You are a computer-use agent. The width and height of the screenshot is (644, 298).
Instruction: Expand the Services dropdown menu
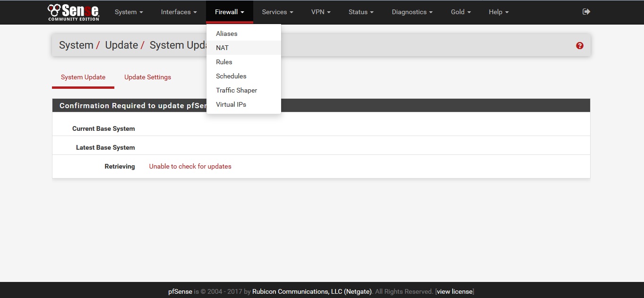coord(277,12)
